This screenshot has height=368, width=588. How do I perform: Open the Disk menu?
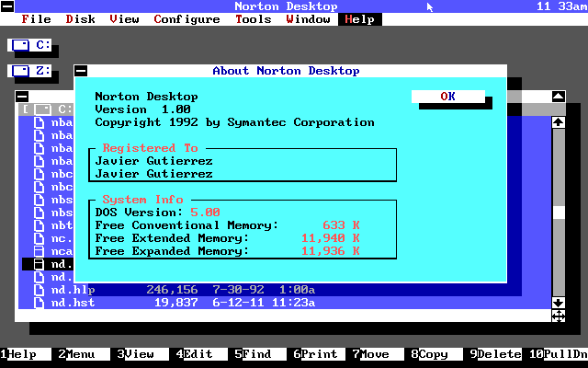[80, 19]
